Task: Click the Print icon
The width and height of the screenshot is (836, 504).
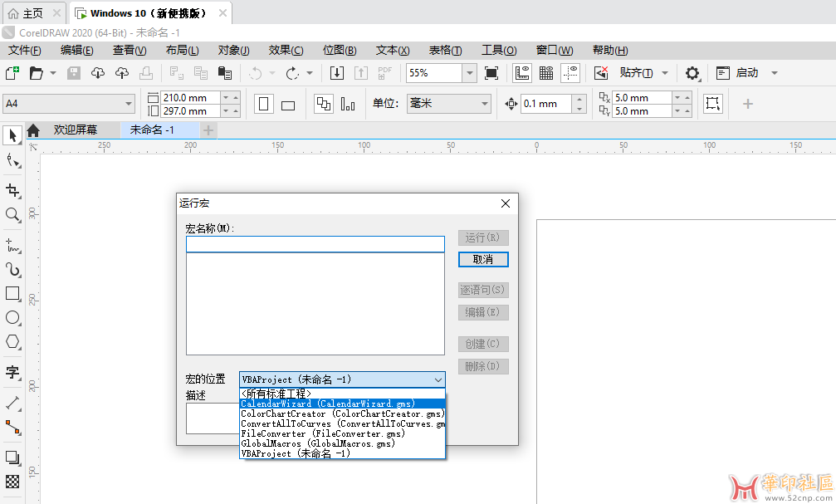Action: 146,73
